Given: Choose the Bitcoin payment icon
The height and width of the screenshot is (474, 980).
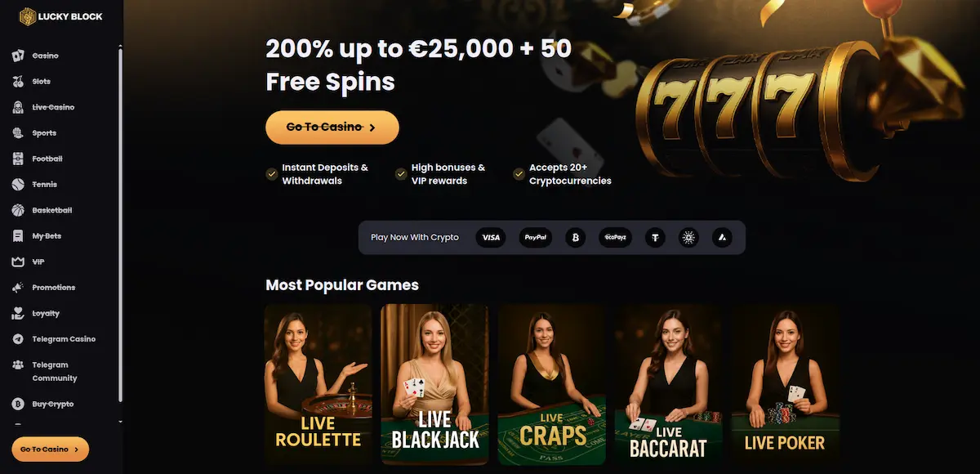Looking at the screenshot, I should pyautogui.click(x=575, y=238).
